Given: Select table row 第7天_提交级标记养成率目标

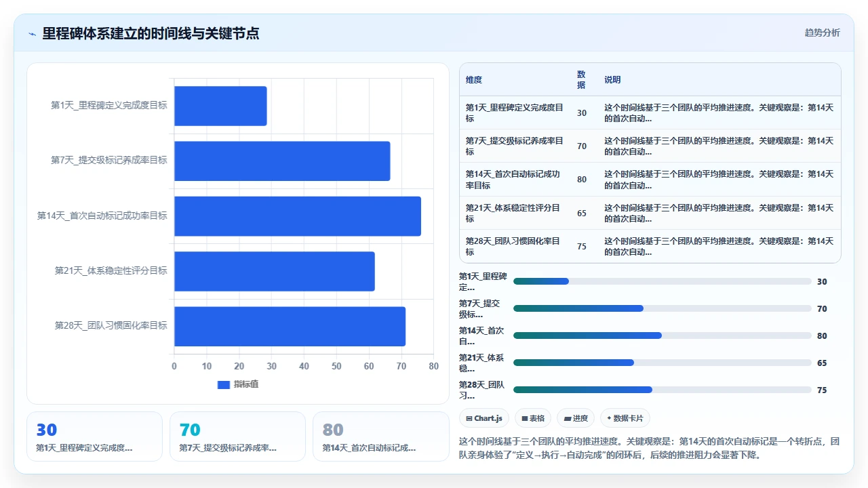Looking at the screenshot, I should point(650,146).
